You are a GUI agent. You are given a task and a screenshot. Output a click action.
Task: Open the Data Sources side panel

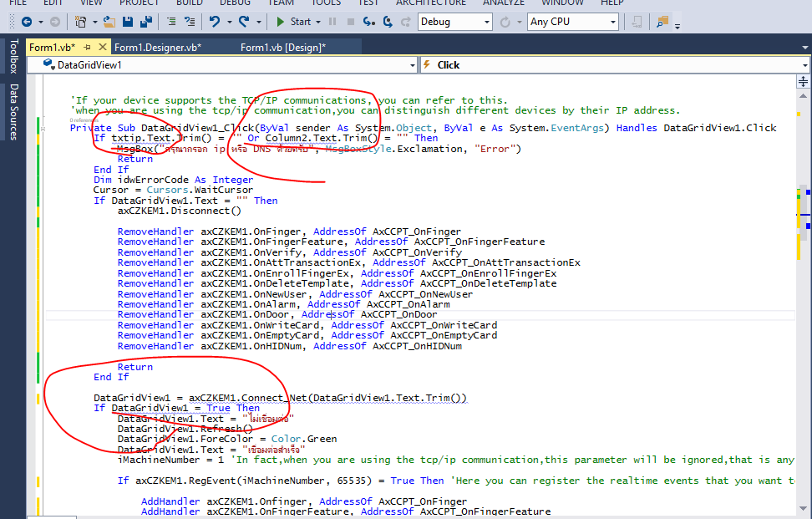(x=13, y=111)
